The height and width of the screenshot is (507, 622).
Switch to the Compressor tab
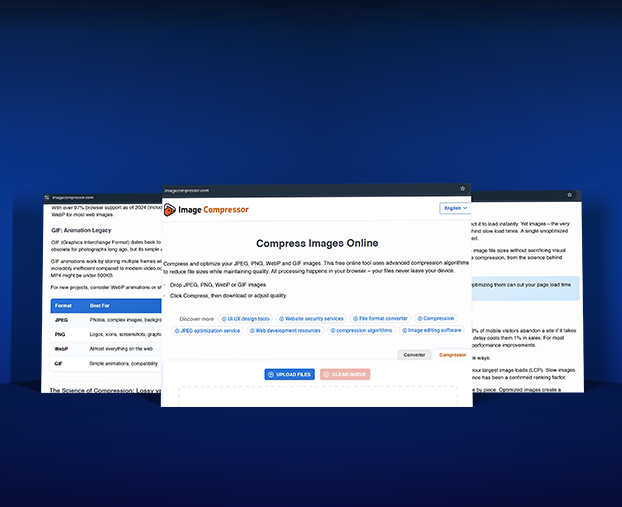click(x=453, y=355)
